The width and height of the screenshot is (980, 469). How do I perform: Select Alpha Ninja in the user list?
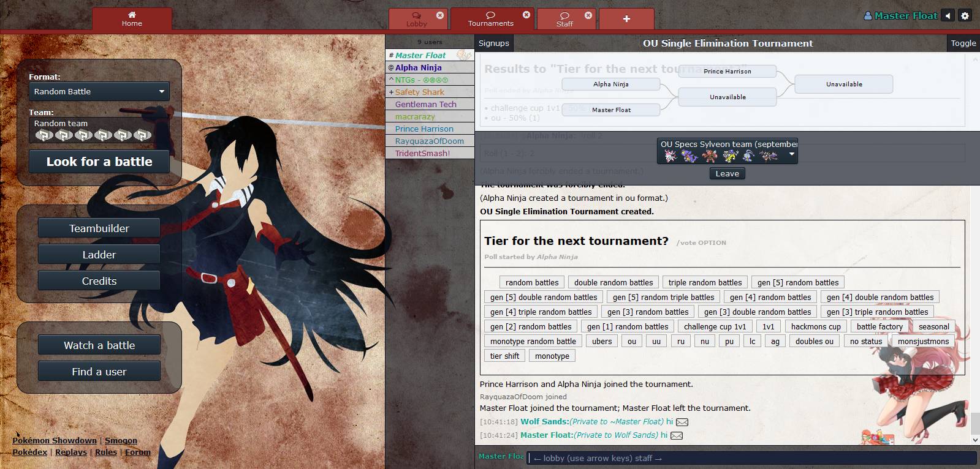(430, 67)
